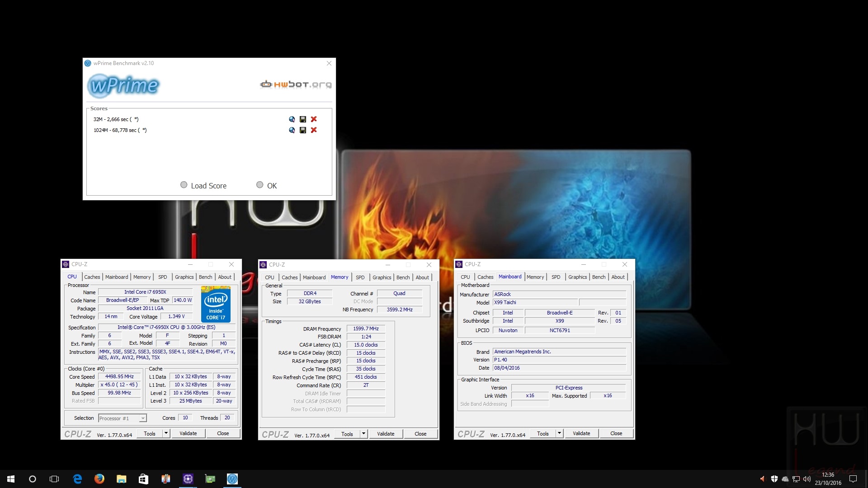868x488 pixels.
Task: Click the volume speaker tray icon
Action: coord(807,479)
